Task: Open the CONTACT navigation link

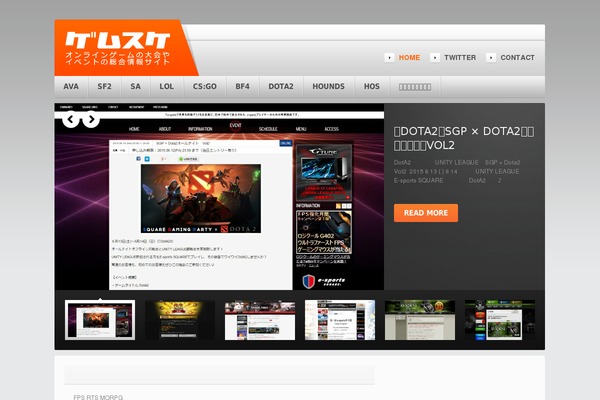Action: point(517,57)
